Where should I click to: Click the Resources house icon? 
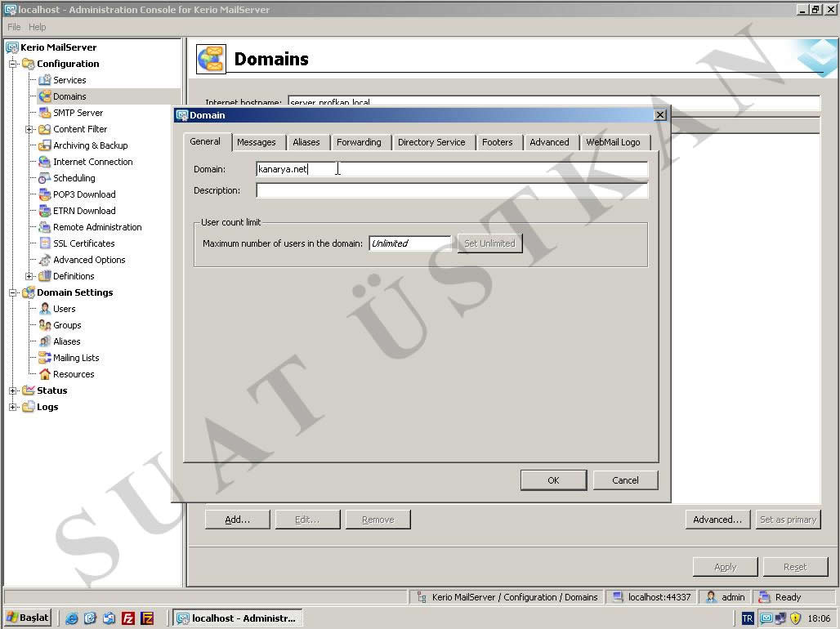point(45,374)
